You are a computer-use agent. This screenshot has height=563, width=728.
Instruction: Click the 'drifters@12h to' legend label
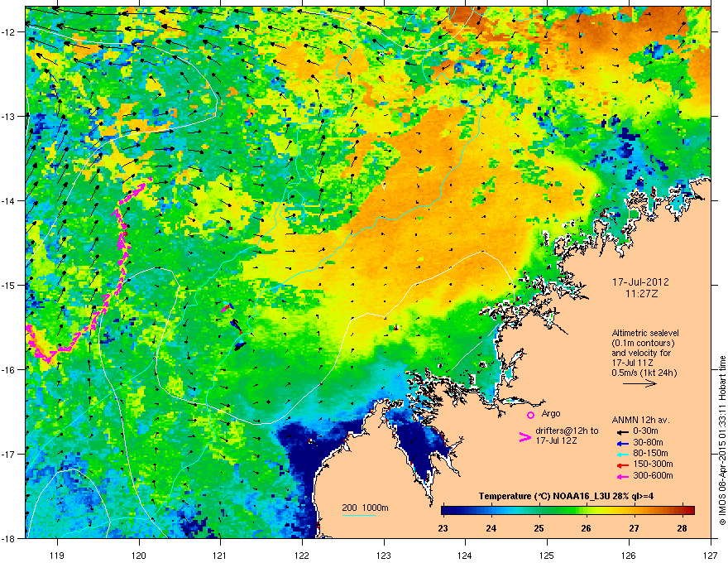point(567,431)
